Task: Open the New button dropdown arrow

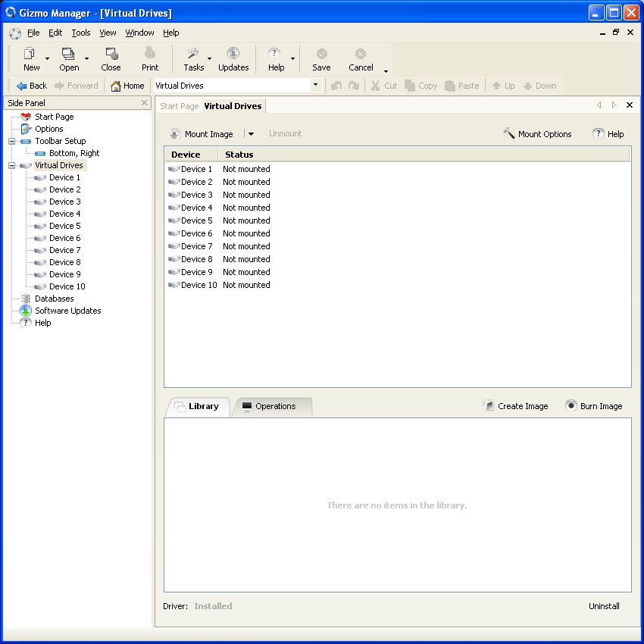Action: 47,59
